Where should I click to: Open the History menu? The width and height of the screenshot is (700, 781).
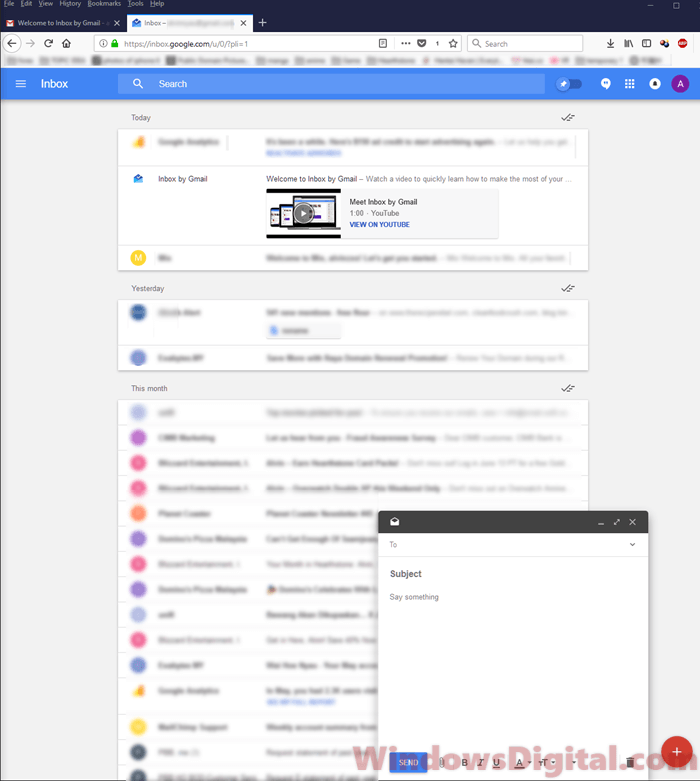[70, 3]
